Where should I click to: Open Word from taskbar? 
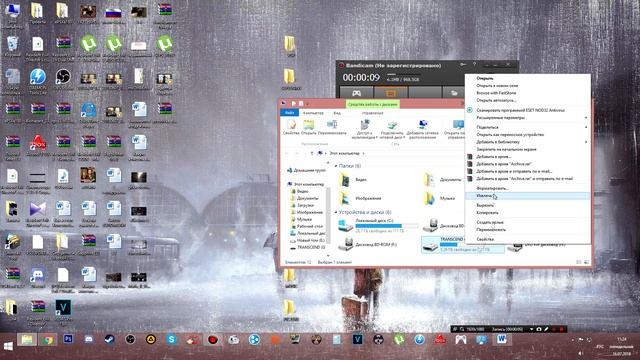click(502, 340)
